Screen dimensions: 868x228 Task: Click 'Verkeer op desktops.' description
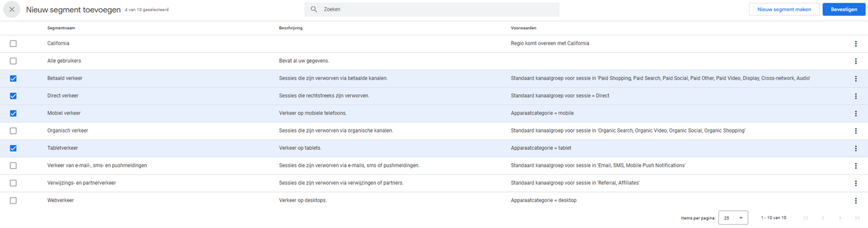pyautogui.click(x=303, y=200)
